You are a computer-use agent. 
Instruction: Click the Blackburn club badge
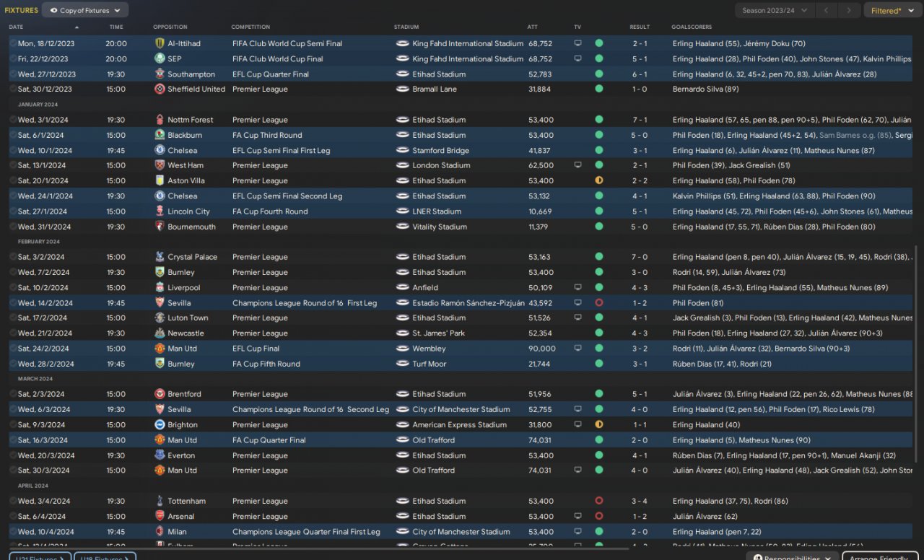(160, 135)
